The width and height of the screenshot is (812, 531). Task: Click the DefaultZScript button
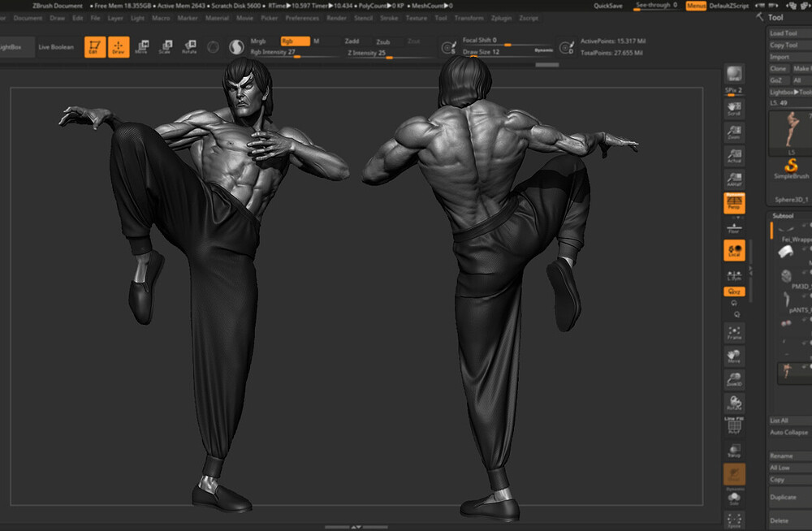[728, 6]
